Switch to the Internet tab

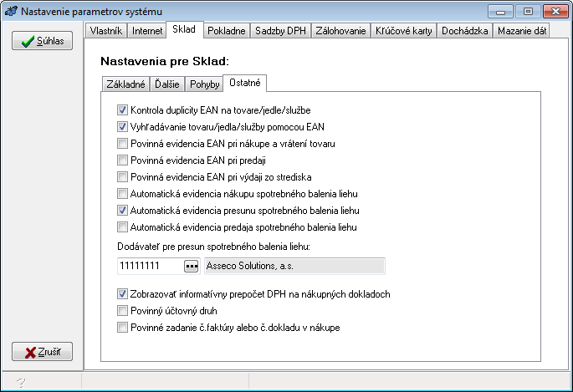(147, 31)
